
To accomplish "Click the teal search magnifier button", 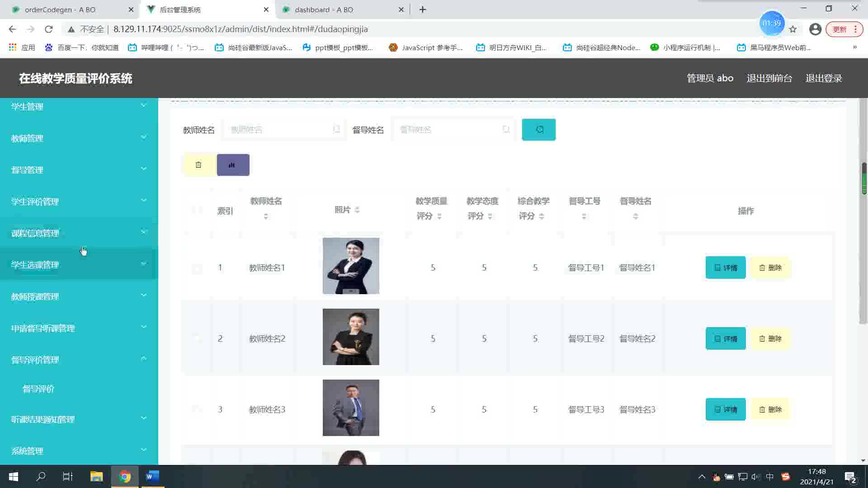I will (538, 130).
